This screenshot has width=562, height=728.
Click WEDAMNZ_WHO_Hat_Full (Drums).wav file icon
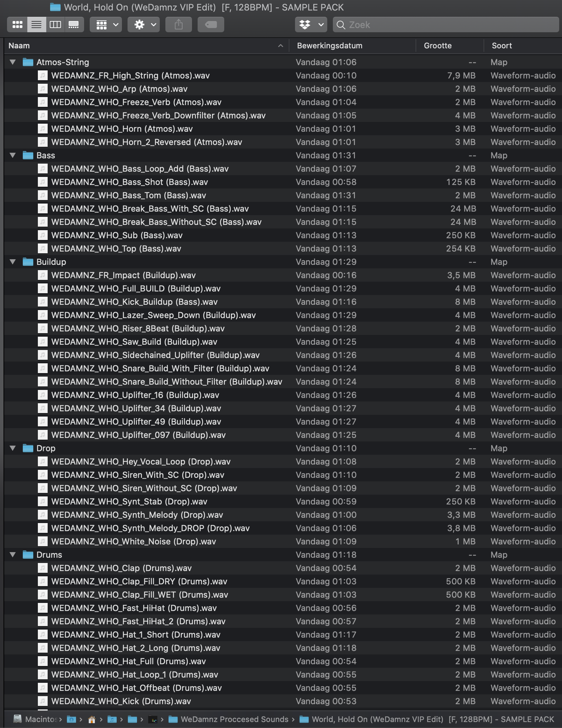(x=42, y=661)
